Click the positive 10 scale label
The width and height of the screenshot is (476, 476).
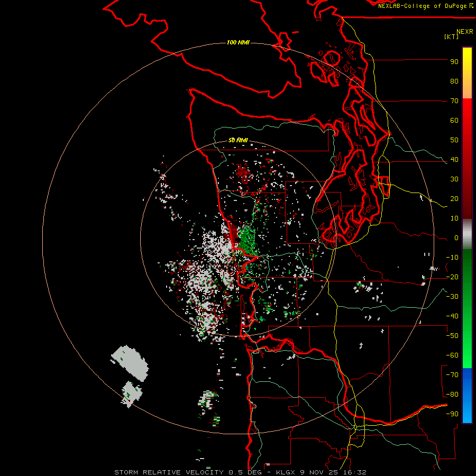[x=454, y=218]
